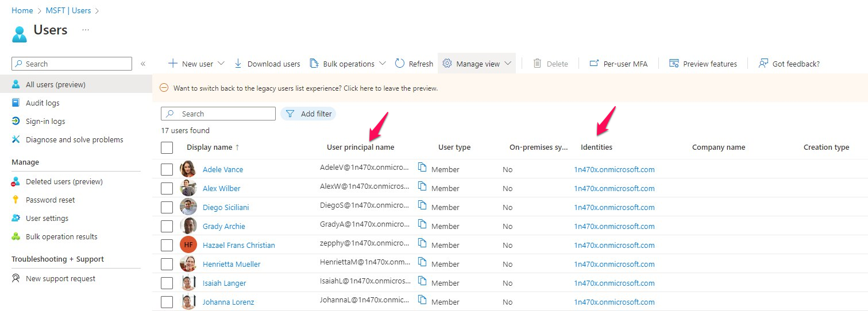Viewport: 868px width, 311px height.
Task: Select the checkbox beside Hazael Frans Christian
Action: (x=167, y=245)
